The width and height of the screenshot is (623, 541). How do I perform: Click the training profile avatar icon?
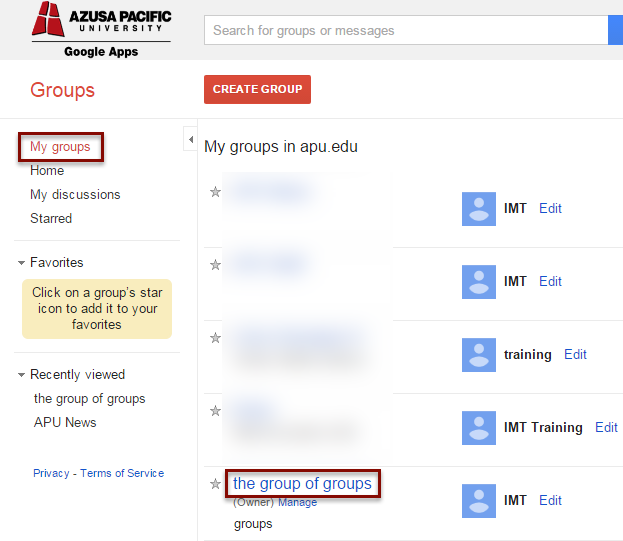tap(479, 355)
